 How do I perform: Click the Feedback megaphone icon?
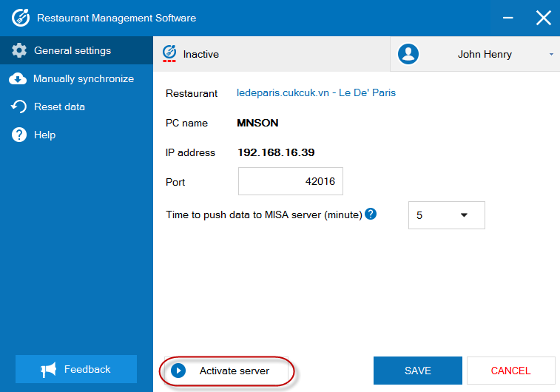[x=48, y=370]
